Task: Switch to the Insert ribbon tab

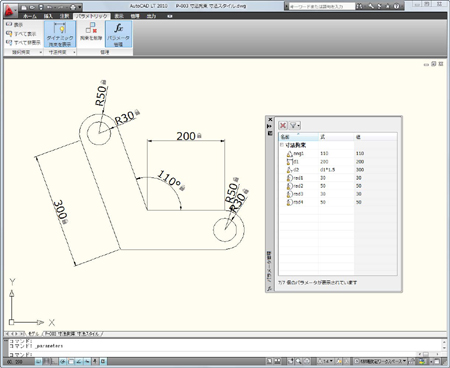Action: (x=48, y=16)
